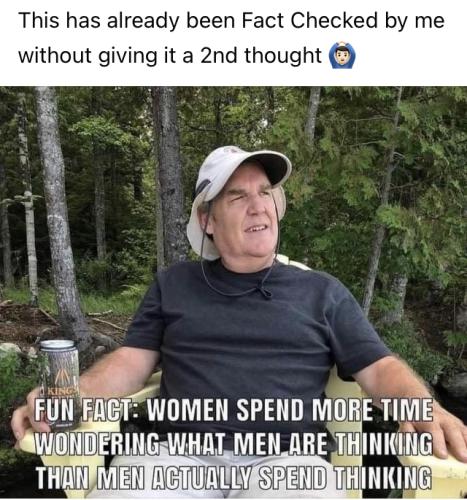Click the 'FUN FACT:' words in the meme

click(89, 411)
